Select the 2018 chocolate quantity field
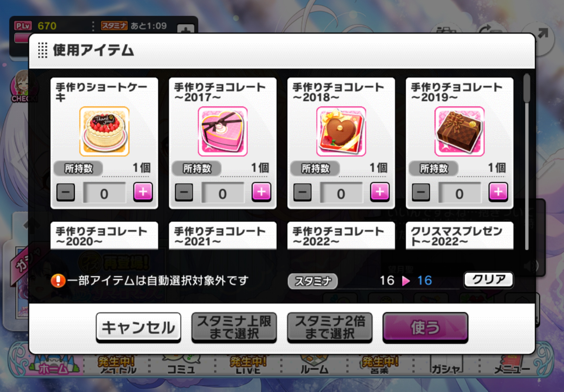 pyautogui.click(x=341, y=193)
